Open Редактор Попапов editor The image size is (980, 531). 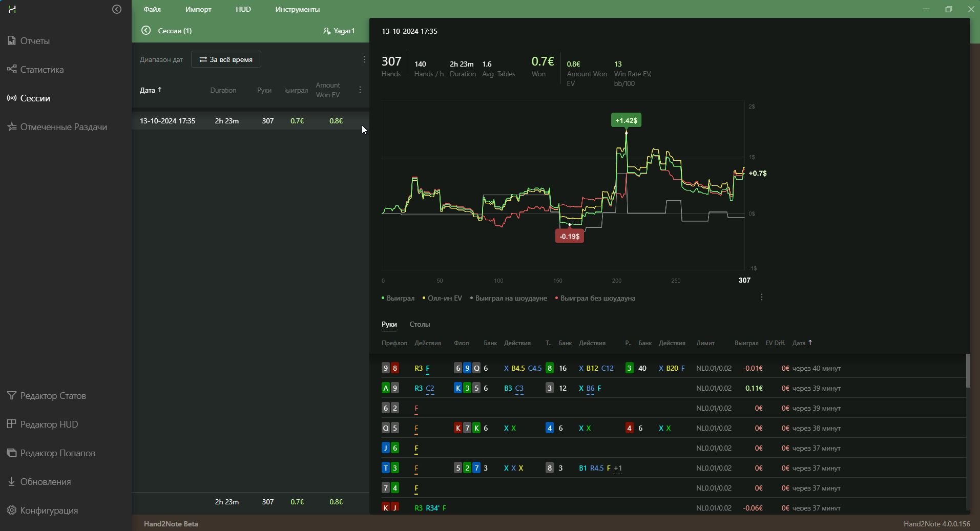pyautogui.click(x=51, y=453)
